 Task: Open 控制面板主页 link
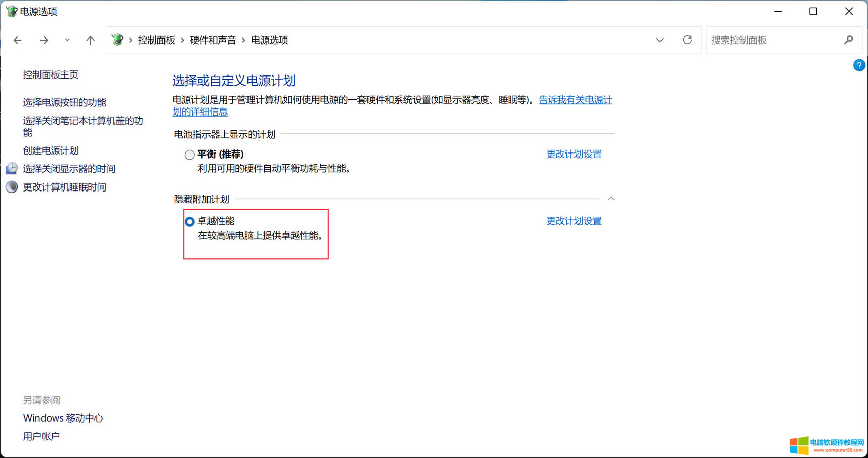coord(51,74)
